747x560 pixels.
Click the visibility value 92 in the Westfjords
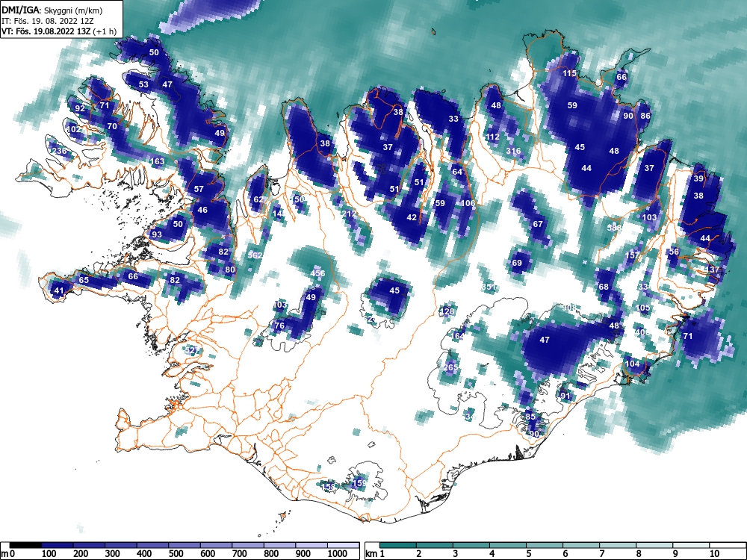pyautogui.click(x=80, y=108)
